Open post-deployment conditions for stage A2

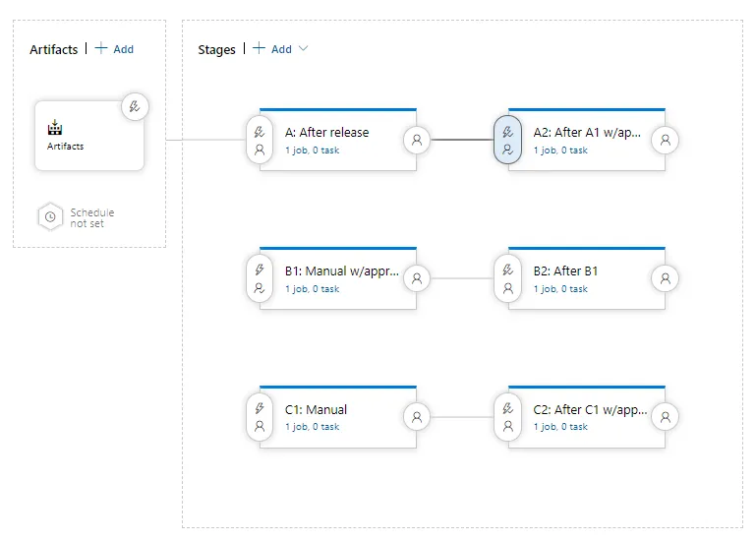point(666,141)
